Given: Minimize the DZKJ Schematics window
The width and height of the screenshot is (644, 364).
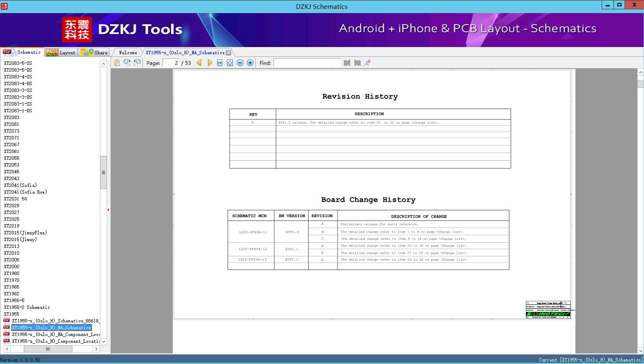Looking at the screenshot, I should pyautogui.click(x=608, y=5).
